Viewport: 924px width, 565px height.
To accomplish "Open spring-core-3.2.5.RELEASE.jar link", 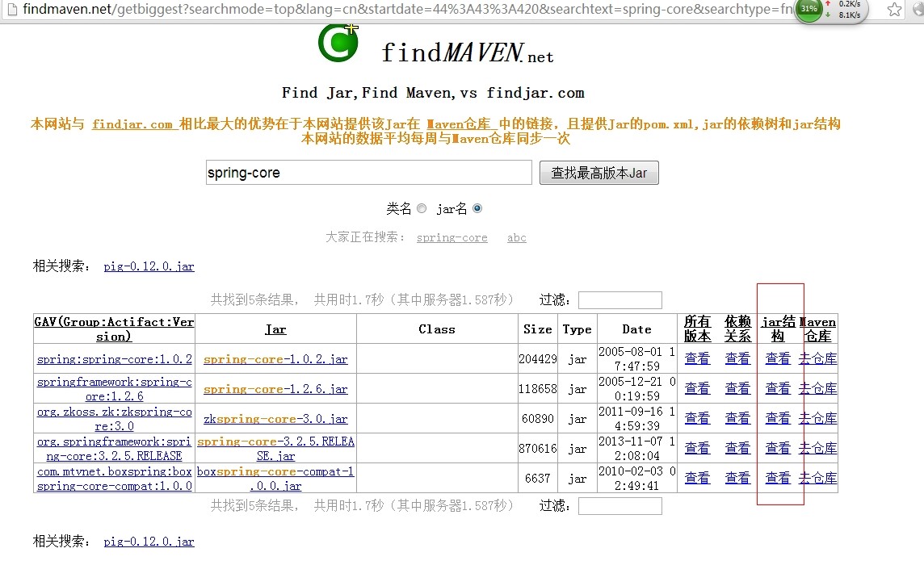I will point(275,449).
